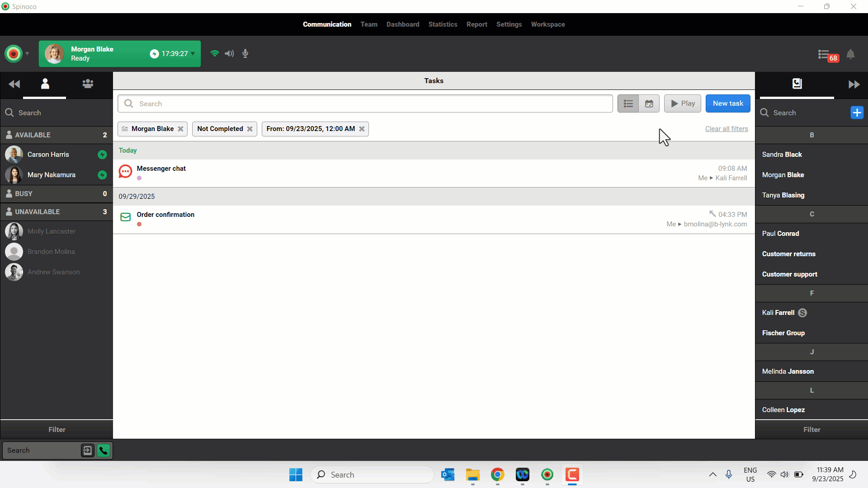Switch tasks to calendar view
The image size is (868, 488).
[649, 103]
